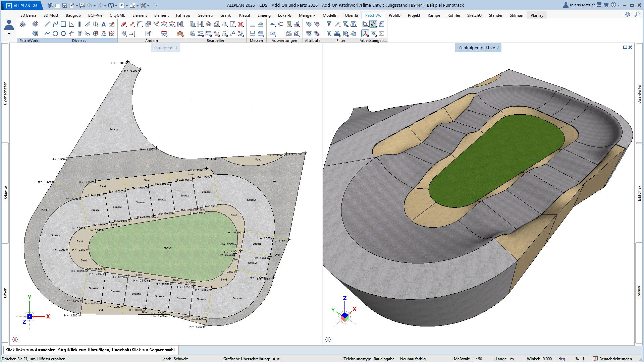Click the Benachrichtungen status bar button
Image resolution: width=644 pixels, height=362 pixels.
click(612, 359)
